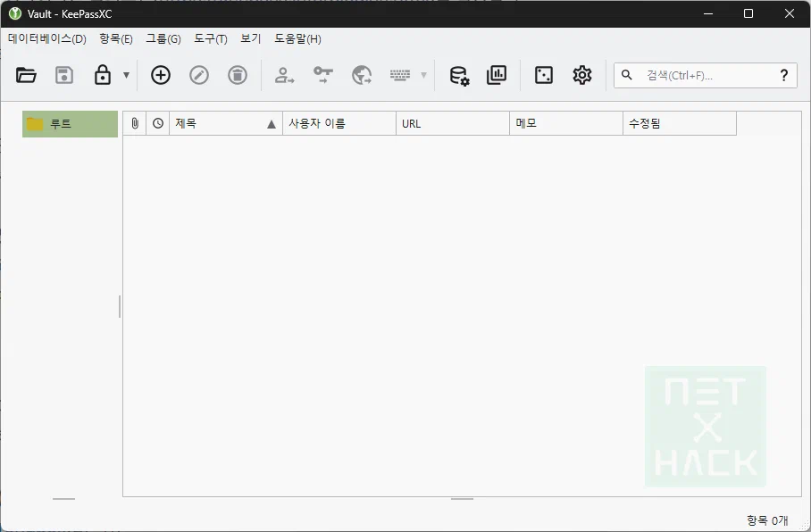
Task: Add a new entry with plus icon
Action: pyautogui.click(x=161, y=76)
